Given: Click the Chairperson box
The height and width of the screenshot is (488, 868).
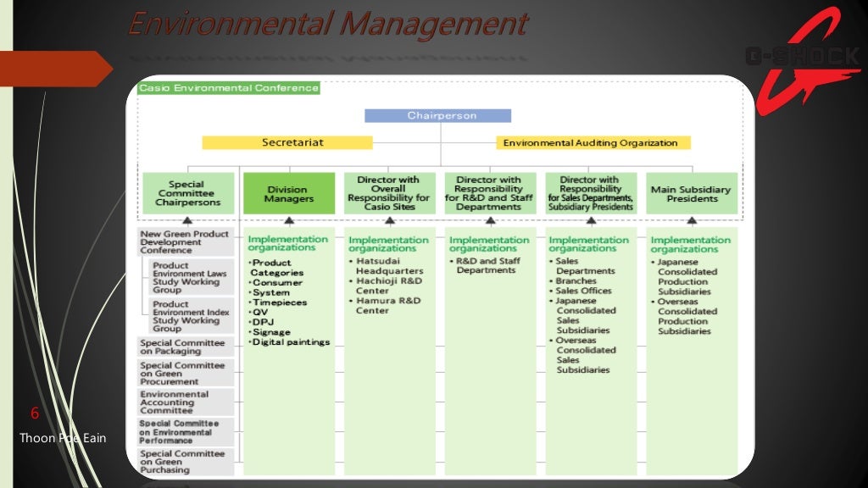Looking at the screenshot, I should click(438, 115).
